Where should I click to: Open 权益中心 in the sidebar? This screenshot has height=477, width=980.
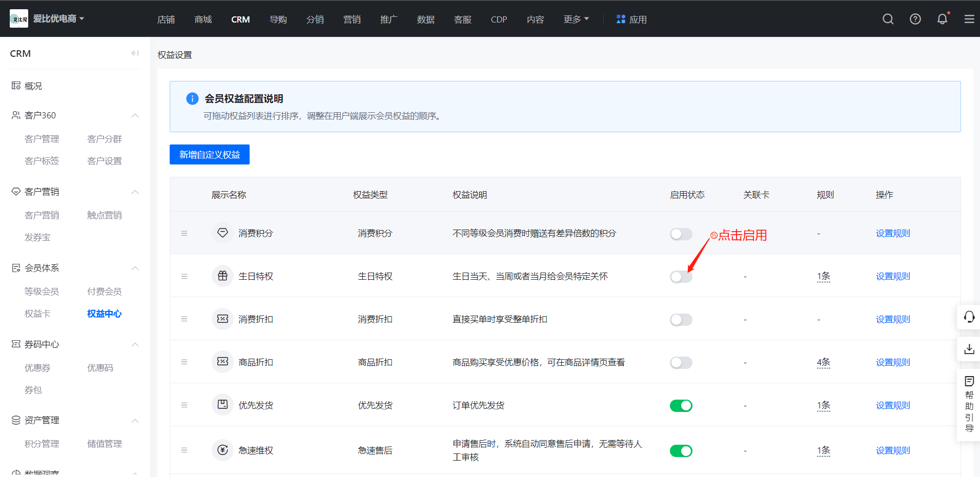(x=105, y=314)
